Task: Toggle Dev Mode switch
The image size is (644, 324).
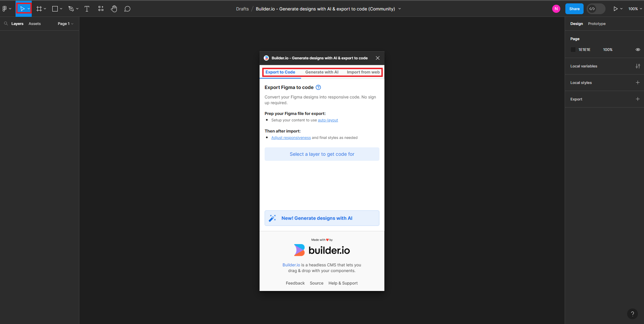Action: pos(596,9)
